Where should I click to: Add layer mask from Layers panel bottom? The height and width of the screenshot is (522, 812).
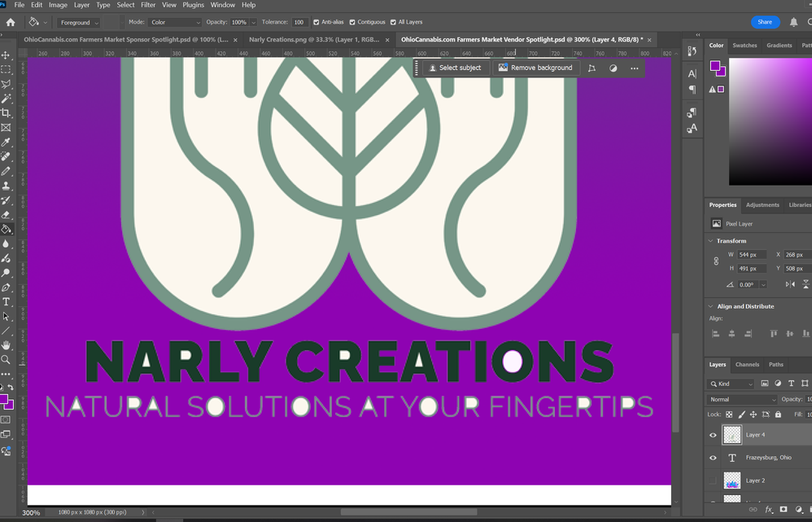pyautogui.click(x=784, y=510)
